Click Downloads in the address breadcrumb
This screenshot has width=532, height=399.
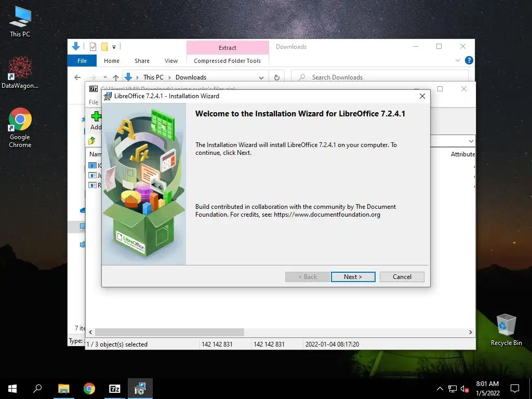(x=191, y=77)
